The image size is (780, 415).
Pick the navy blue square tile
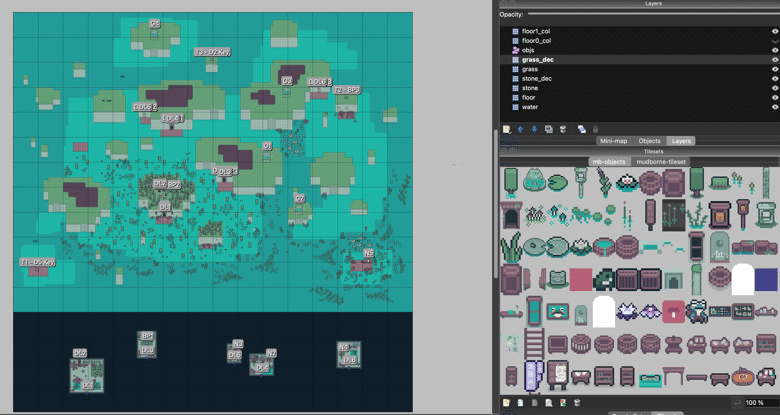[x=766, y=280]
